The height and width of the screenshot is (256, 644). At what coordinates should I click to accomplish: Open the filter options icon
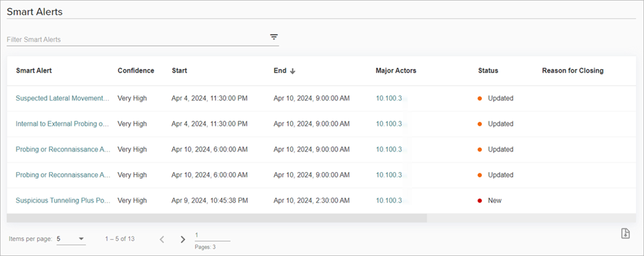click(x=274, y=37)
